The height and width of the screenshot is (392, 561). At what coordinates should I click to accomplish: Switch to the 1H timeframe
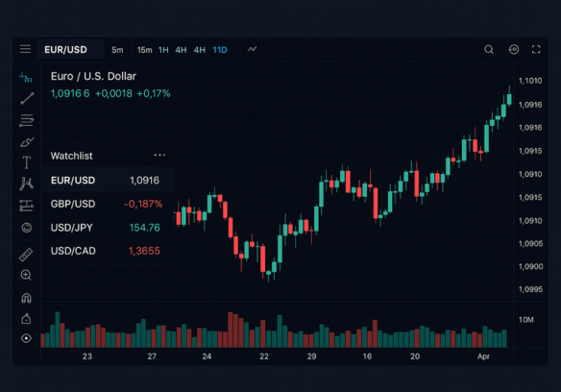click(x=163, y=50)
